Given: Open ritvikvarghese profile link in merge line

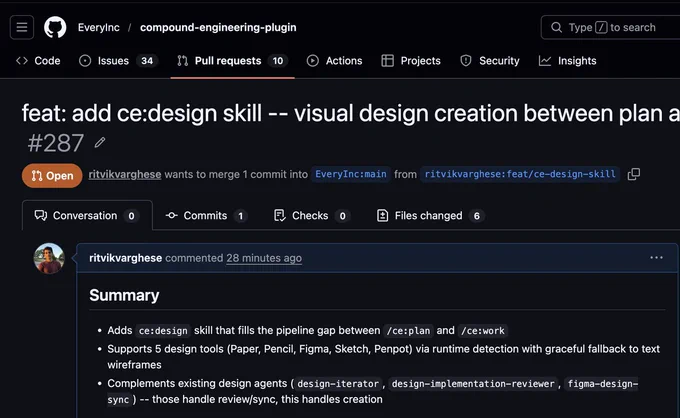Looking at the screenshot, I should 125,174.
